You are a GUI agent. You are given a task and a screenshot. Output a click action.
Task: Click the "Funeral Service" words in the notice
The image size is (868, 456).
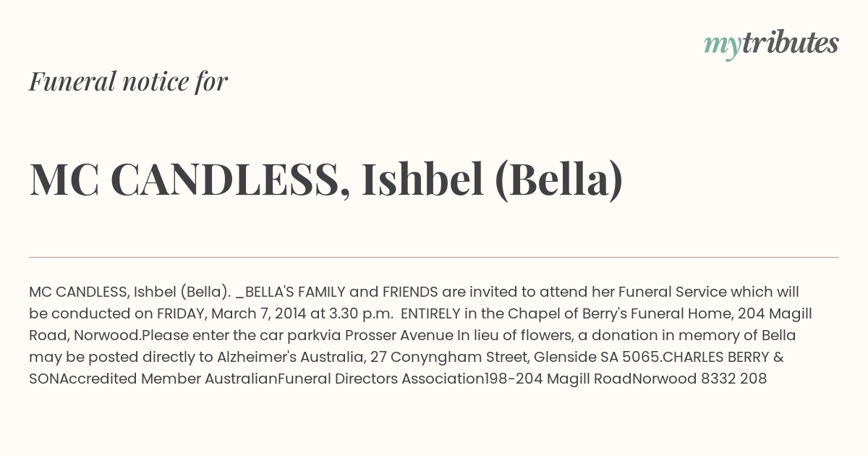point(677,292)
